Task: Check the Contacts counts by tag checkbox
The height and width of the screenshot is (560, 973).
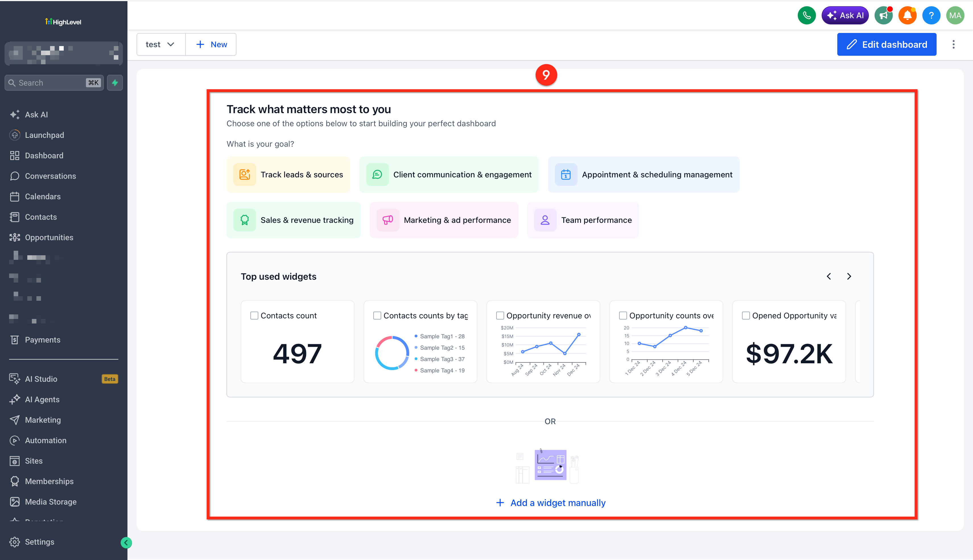Action: (377, 315)
